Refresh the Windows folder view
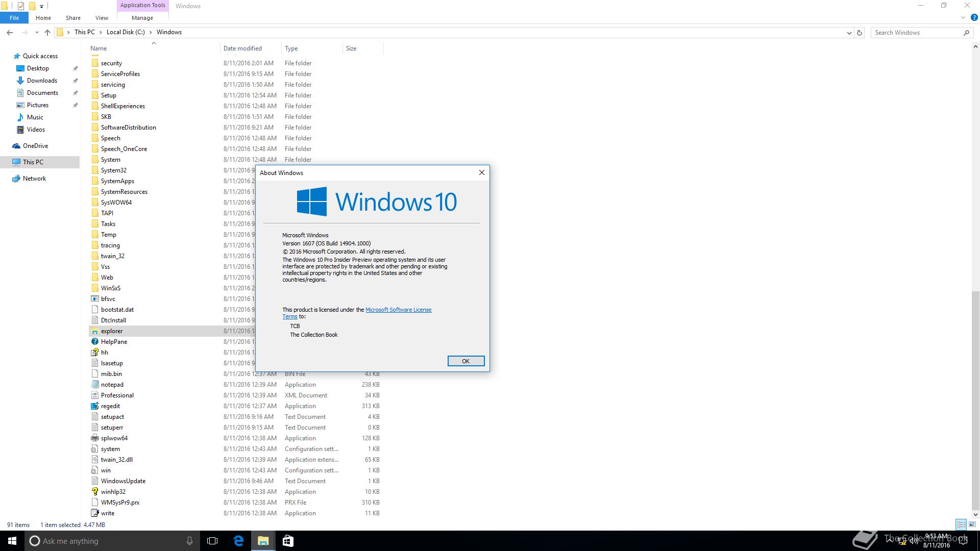The height and width of the screenshot is (551, 980). click(x=860, y=33)
